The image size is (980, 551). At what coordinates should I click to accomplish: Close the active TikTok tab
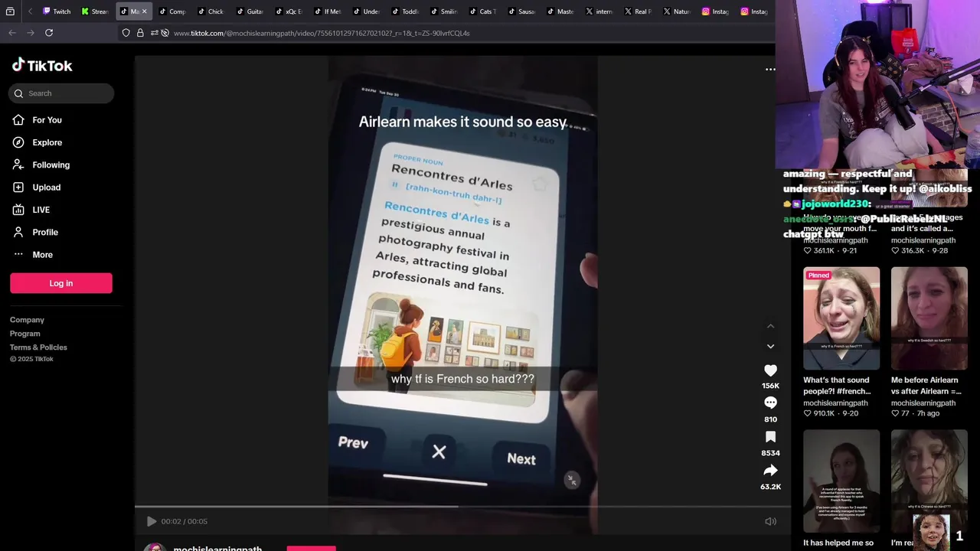tap(144, 11)
